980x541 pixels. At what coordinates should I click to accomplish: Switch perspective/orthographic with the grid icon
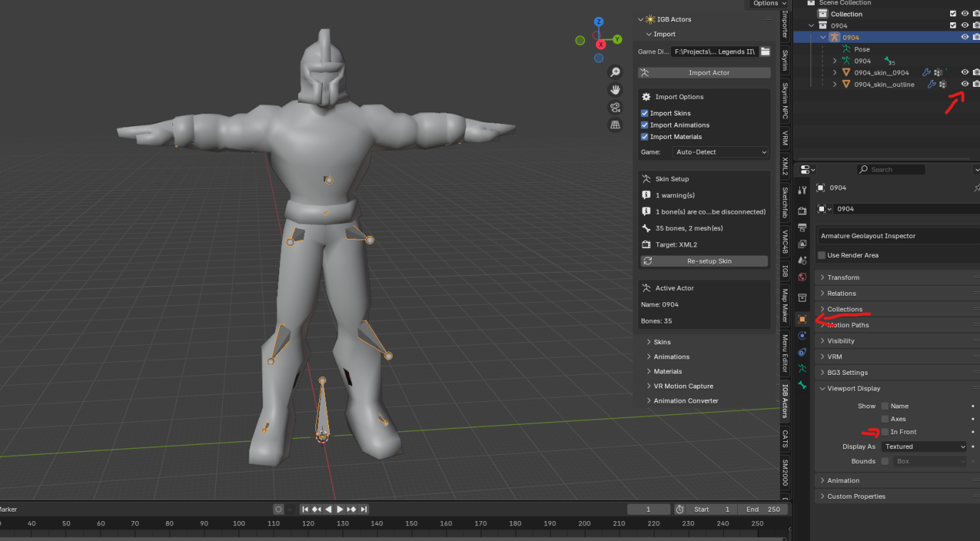pyautogui.click(x=615, y=125)
